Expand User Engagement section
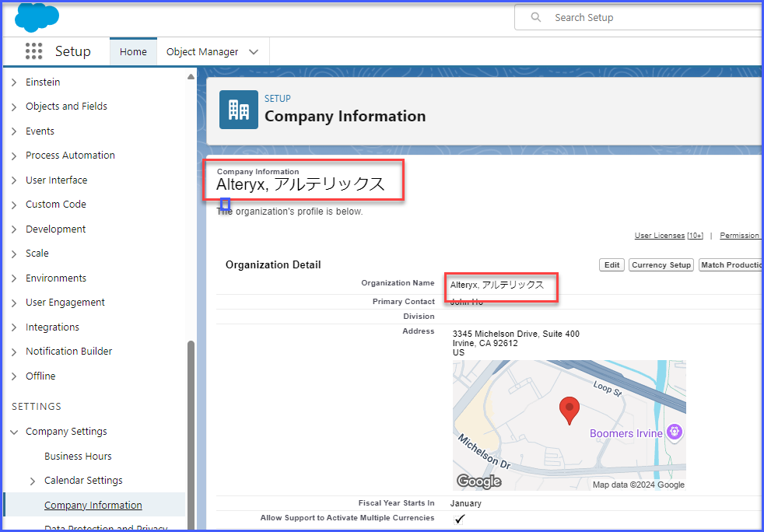764x532 pixels. 14,303
